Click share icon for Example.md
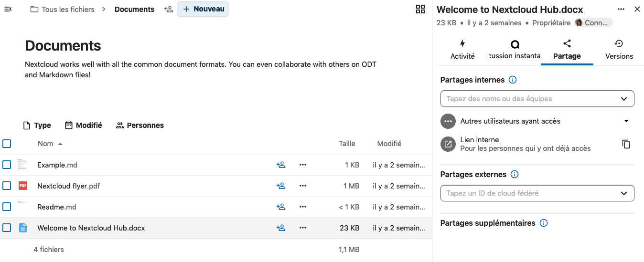 (x=281, y=165)
